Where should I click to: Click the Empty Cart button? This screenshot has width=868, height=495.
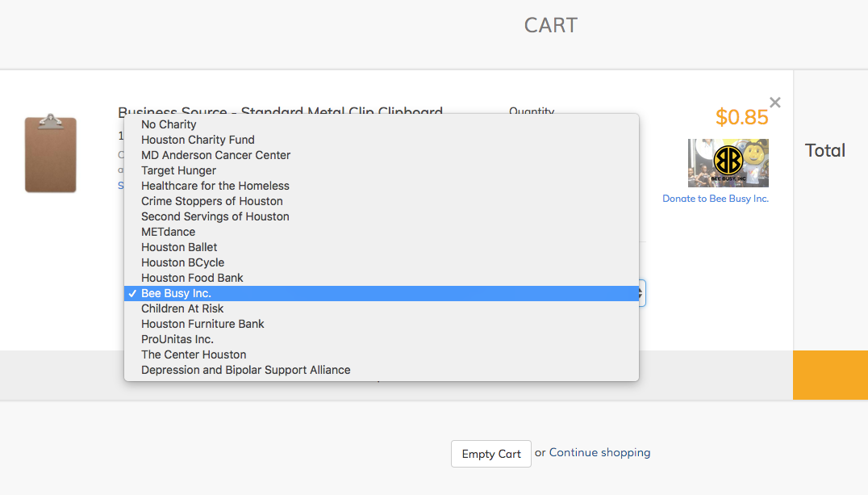tap(491, 454)
